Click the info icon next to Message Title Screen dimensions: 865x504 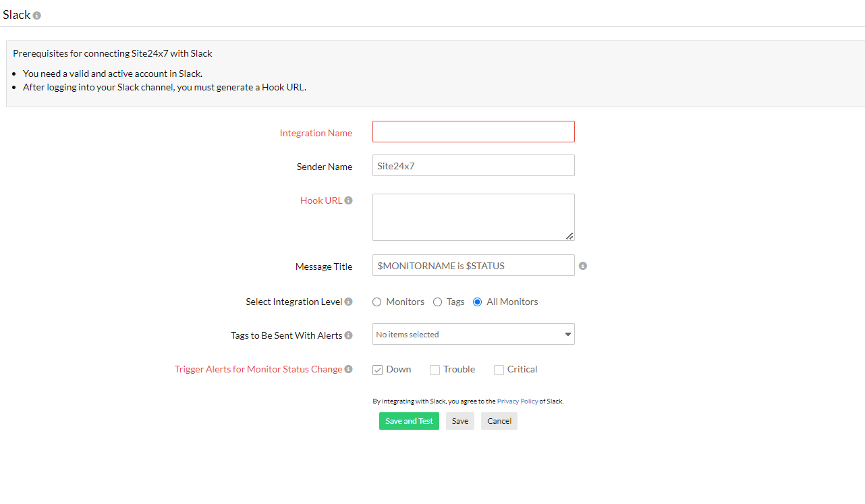point(583,266)
